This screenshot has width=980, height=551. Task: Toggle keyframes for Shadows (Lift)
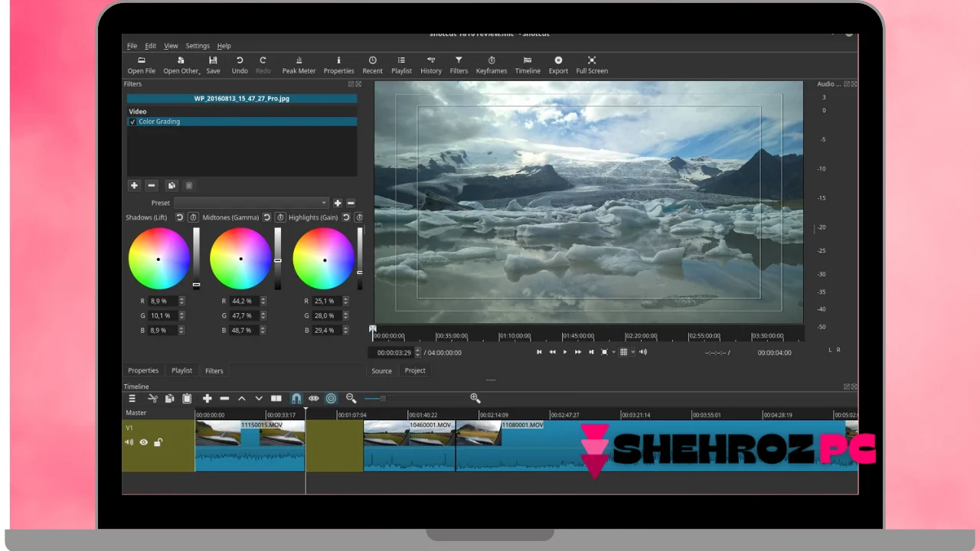(193, 217)
